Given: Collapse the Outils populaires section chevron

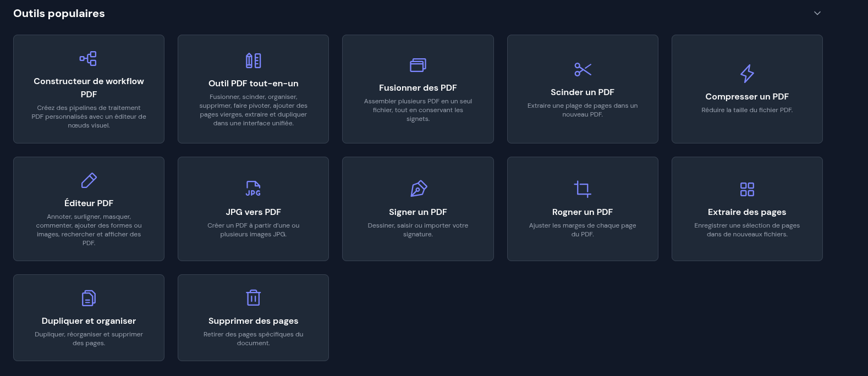Looking at the screenshot, I should click(x=817, y=13).
